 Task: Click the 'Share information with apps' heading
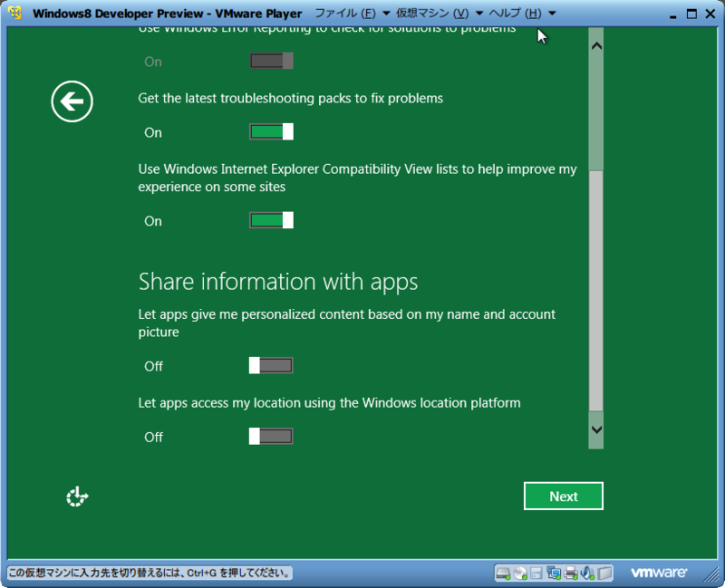tap(278, 282)
